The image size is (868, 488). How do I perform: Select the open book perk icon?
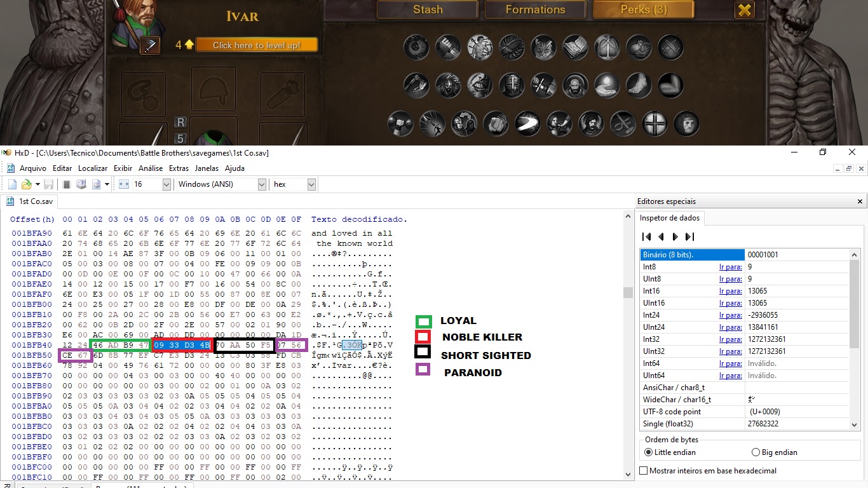575,47
